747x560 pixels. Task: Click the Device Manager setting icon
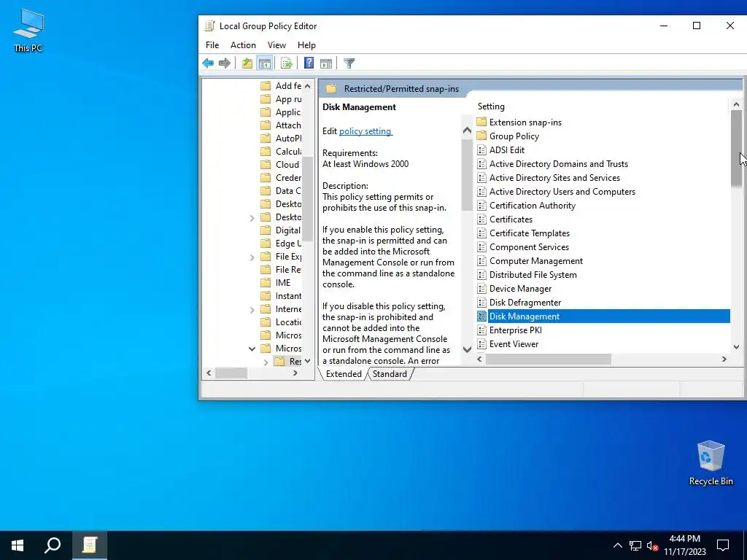click(481, 289)
